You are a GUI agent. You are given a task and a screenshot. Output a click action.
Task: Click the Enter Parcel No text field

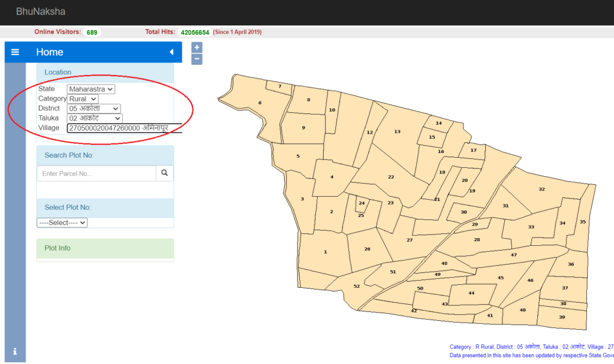coord(96,173)
